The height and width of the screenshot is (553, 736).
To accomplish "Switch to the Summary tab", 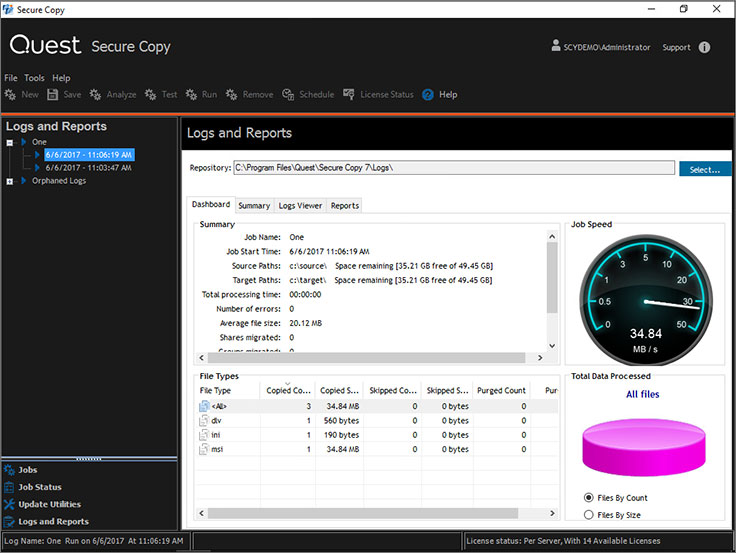I will coord(254,206).
